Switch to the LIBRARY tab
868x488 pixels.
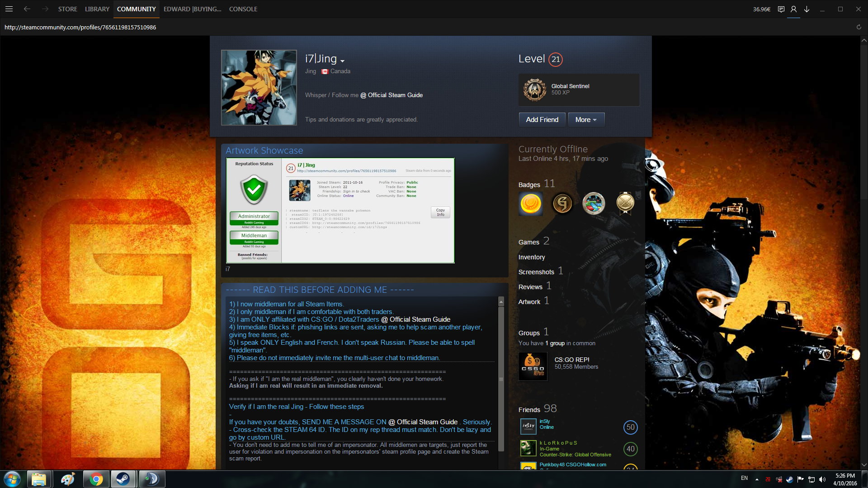click(97, 9)
